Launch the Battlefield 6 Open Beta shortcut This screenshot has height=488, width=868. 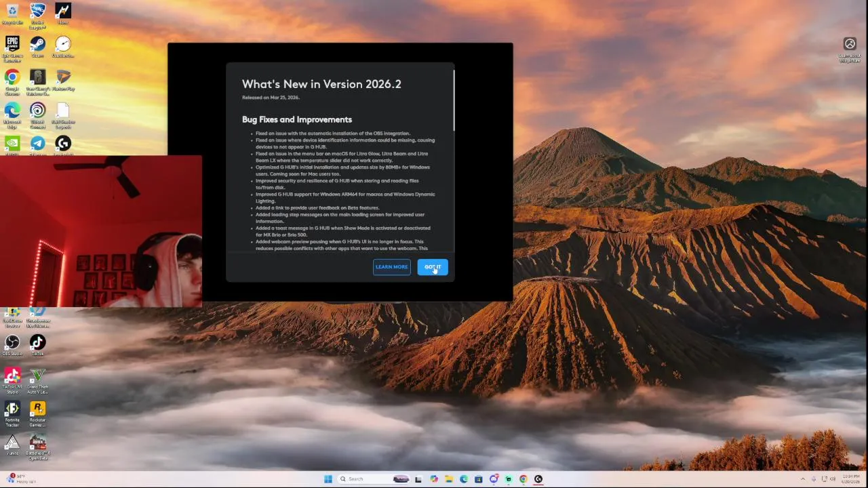click(37, 447)
